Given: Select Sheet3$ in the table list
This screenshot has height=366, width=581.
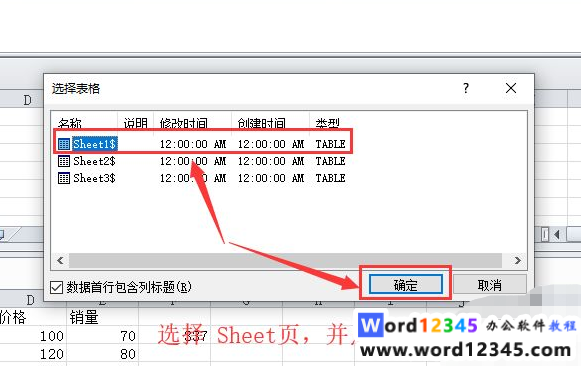Looking at the screenshot, I should pos(94,178).
